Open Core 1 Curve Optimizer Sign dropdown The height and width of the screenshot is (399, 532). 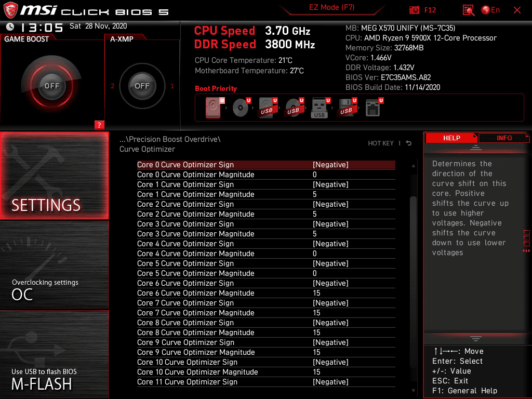point(330,184)
